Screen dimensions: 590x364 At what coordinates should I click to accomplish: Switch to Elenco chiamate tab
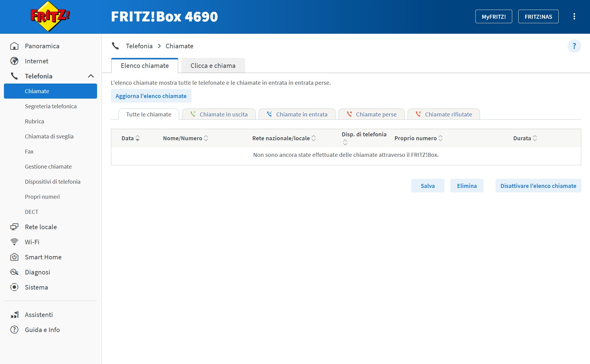point(145,65)
